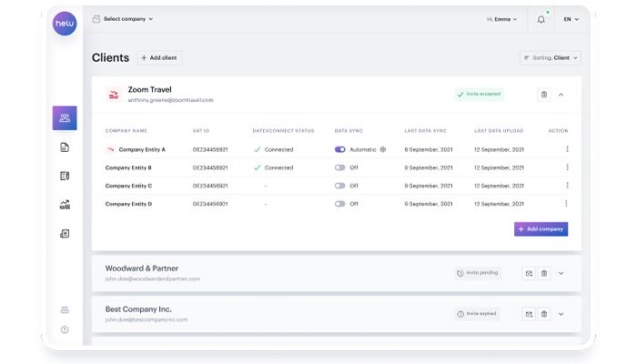Delete the Zoom Travel client

[544, 94]
